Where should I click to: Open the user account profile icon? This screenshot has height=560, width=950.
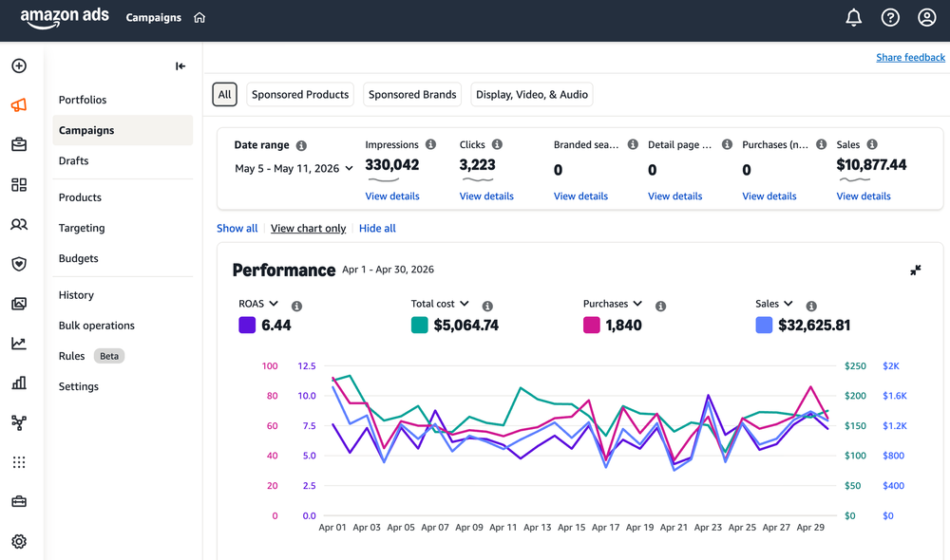point(927,17)
